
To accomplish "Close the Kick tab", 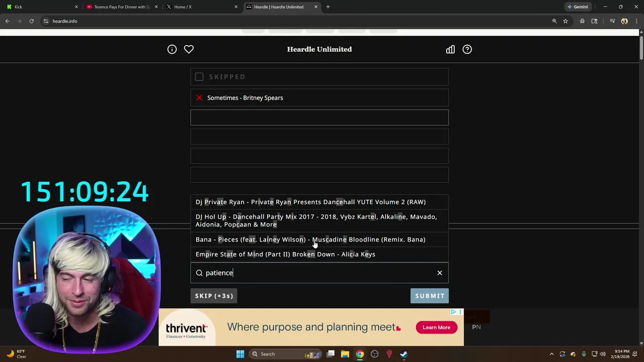I will click(x=76, y=7).
